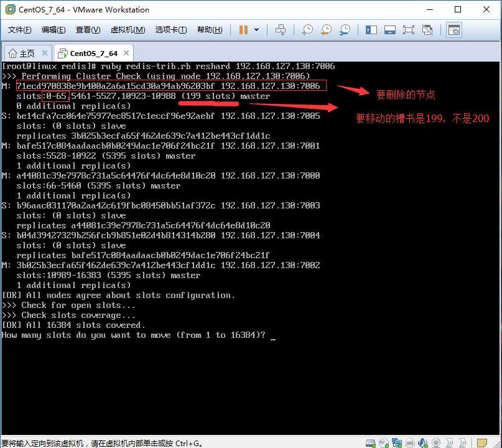Viewport: 502px width, 448px height.
Task: Open the power options dropdown arrow
Action: [x=256, y=30]
